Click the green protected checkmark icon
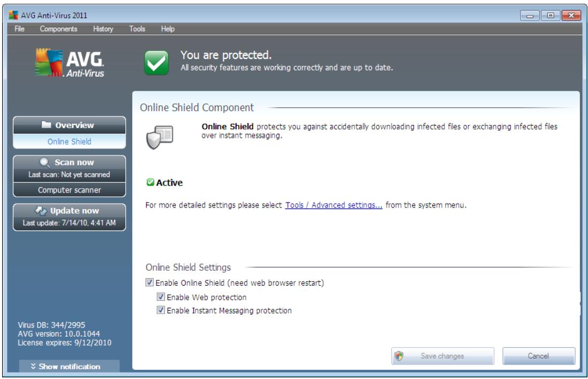Screen dimensions: 588x379 point(156,63)
